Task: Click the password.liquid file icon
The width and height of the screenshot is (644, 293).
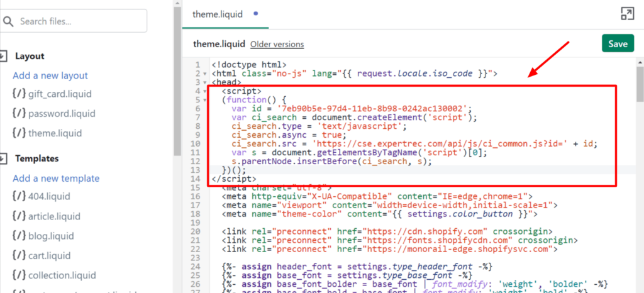Action: (x=19, y=113)
